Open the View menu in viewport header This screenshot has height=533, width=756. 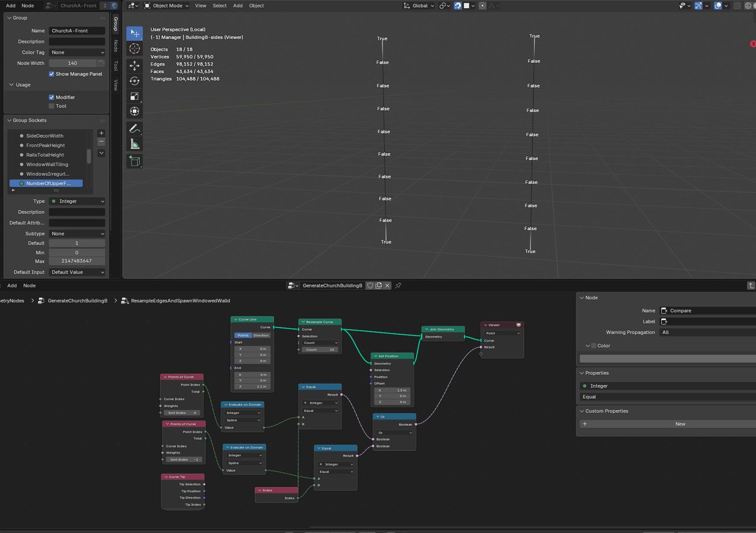click(x=200, y=6)
